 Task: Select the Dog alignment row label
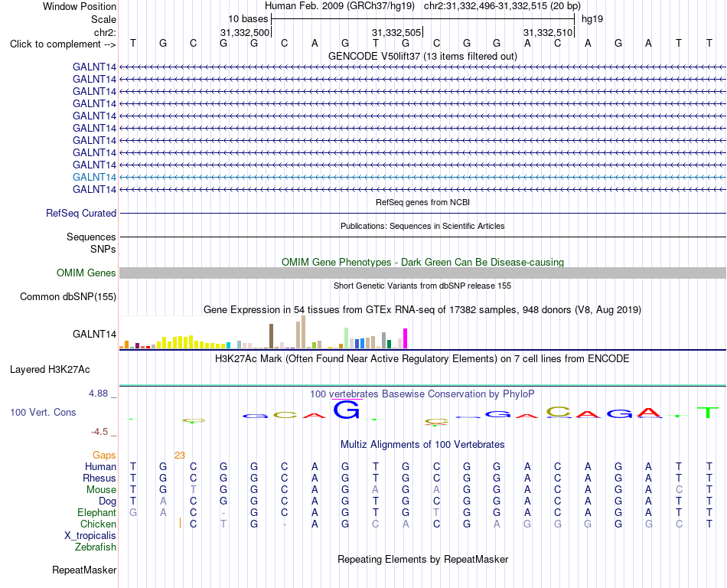point(107,501)
